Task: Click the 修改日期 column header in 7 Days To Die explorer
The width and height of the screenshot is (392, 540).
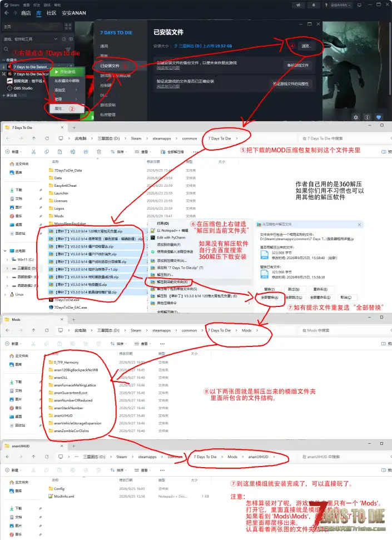Action: (153, 161)
